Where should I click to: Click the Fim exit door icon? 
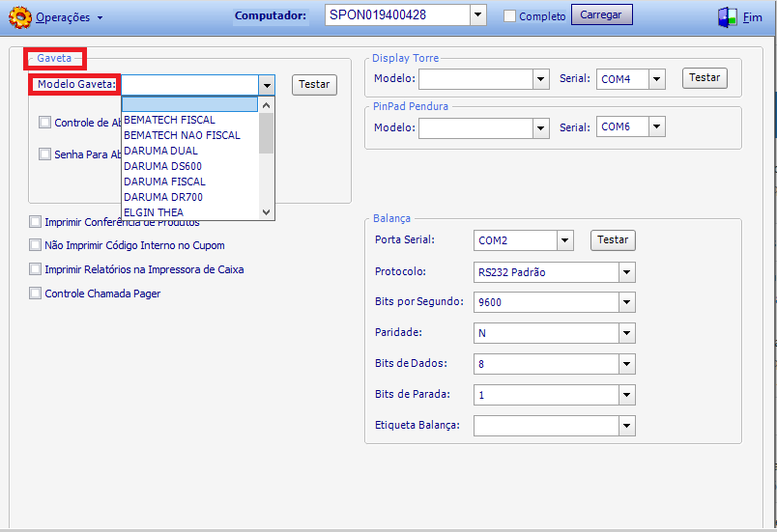(x=728, y=17)
